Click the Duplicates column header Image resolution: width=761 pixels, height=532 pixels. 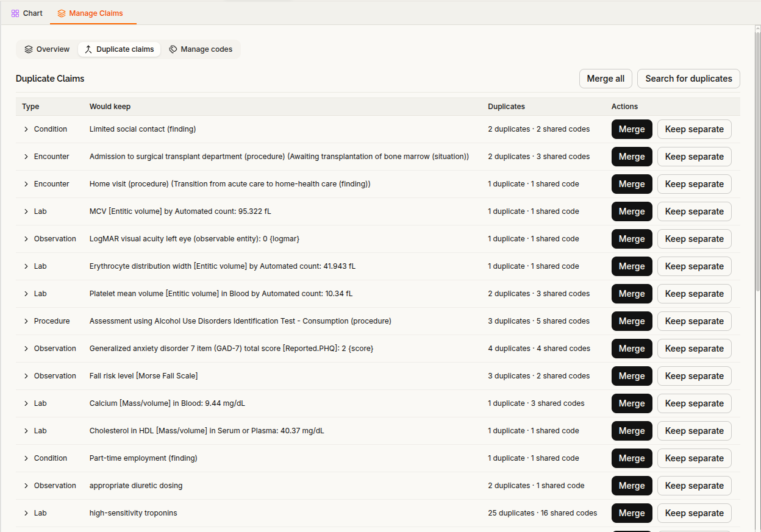[506, 107]
